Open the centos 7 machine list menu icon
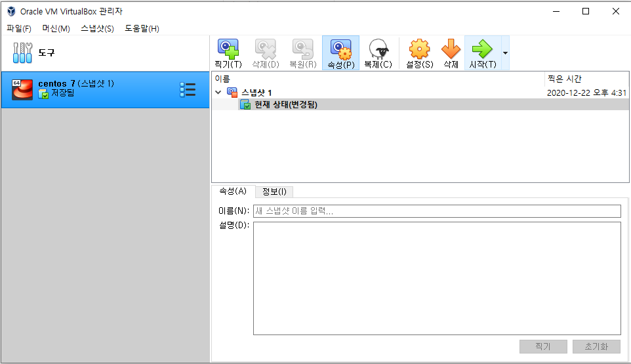The width and height of the screenshot is (631, 364). click(188, 90)
